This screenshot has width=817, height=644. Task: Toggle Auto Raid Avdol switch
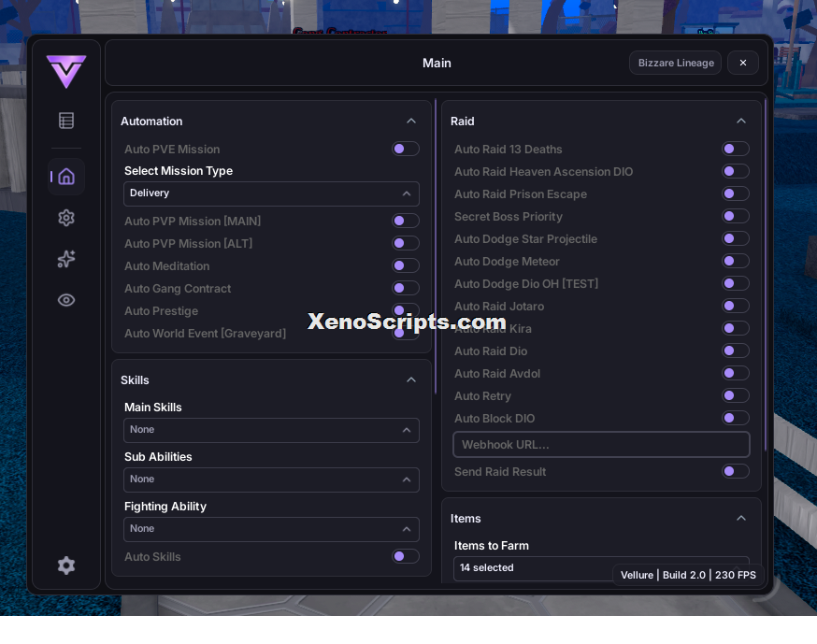click(x=735, y=373)
